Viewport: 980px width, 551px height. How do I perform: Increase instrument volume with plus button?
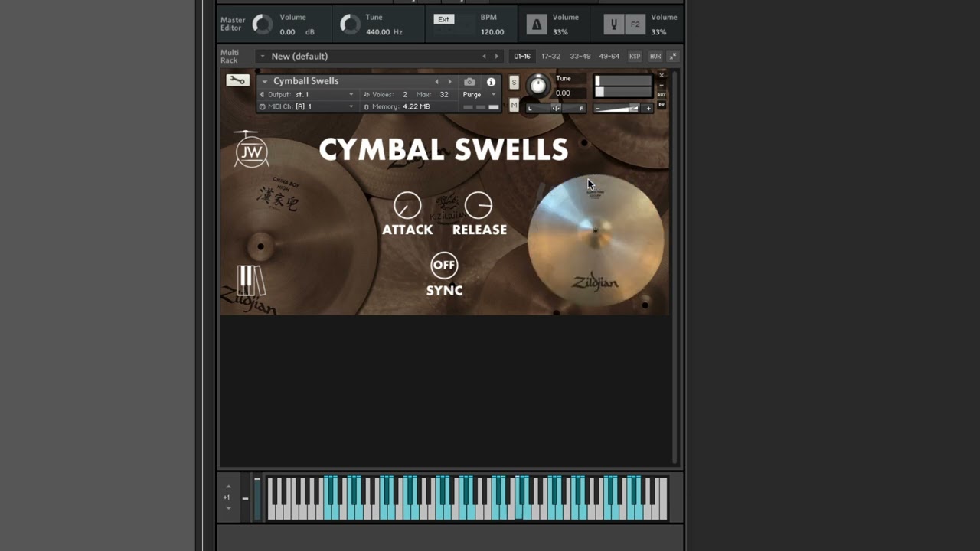(648, 109)
